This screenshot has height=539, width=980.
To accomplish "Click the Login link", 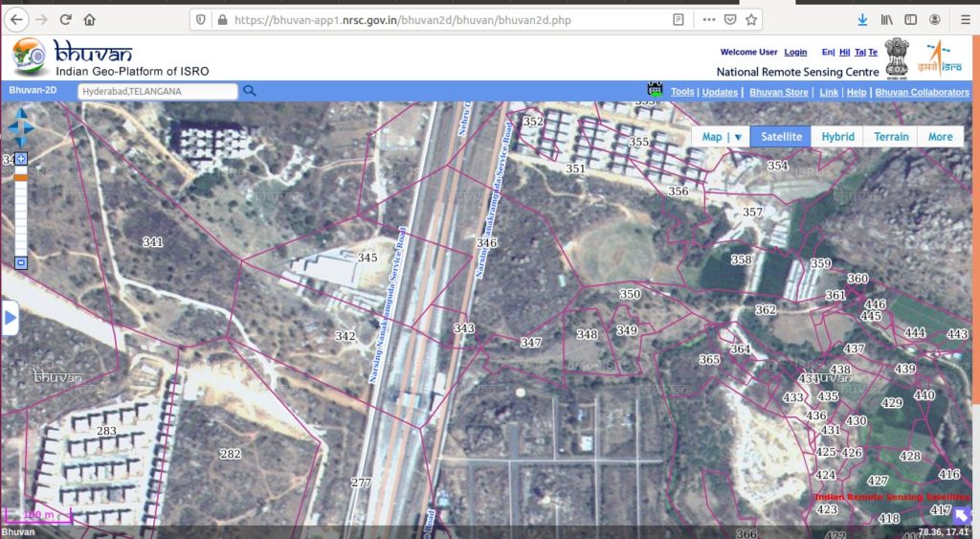I will tap(795, 52).
